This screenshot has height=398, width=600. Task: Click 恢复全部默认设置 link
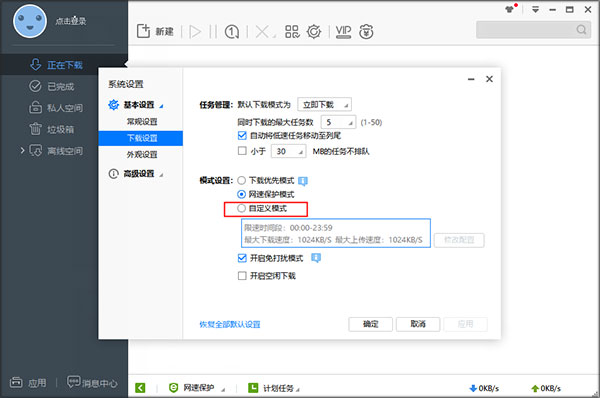(230, 325)
